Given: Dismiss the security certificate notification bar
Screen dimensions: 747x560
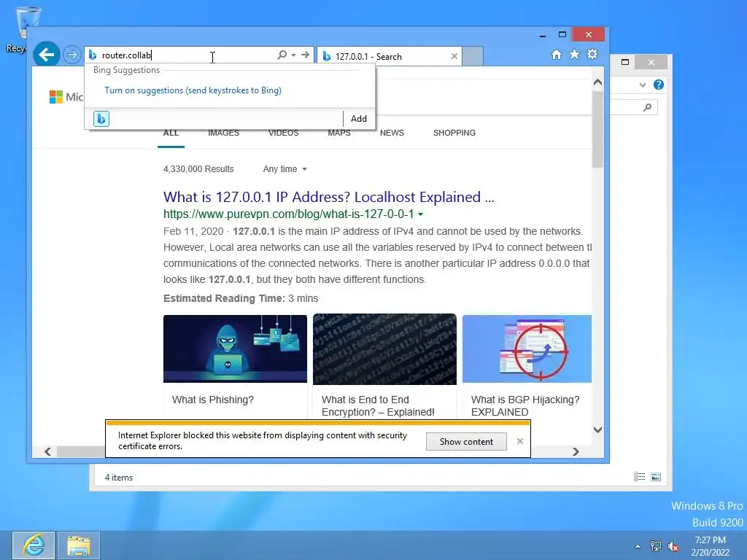Looking at the screenshot, I should (520, 441).
